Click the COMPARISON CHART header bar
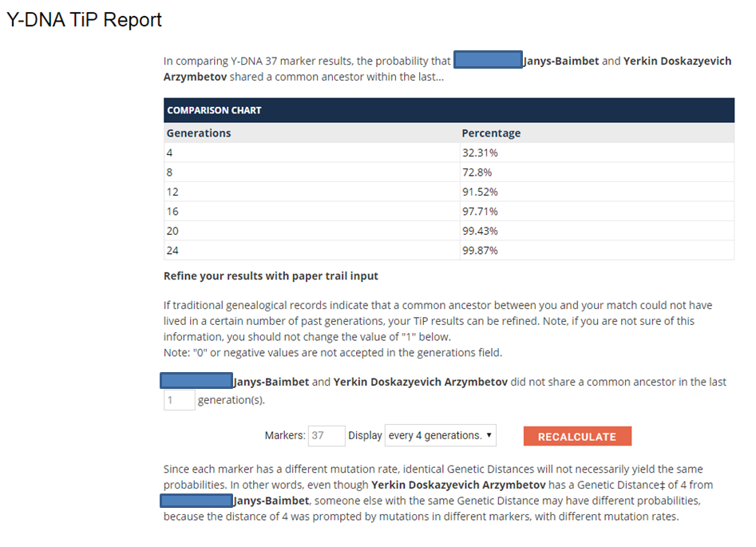Screen dimensions: 756x547 [x=449, y=110]
